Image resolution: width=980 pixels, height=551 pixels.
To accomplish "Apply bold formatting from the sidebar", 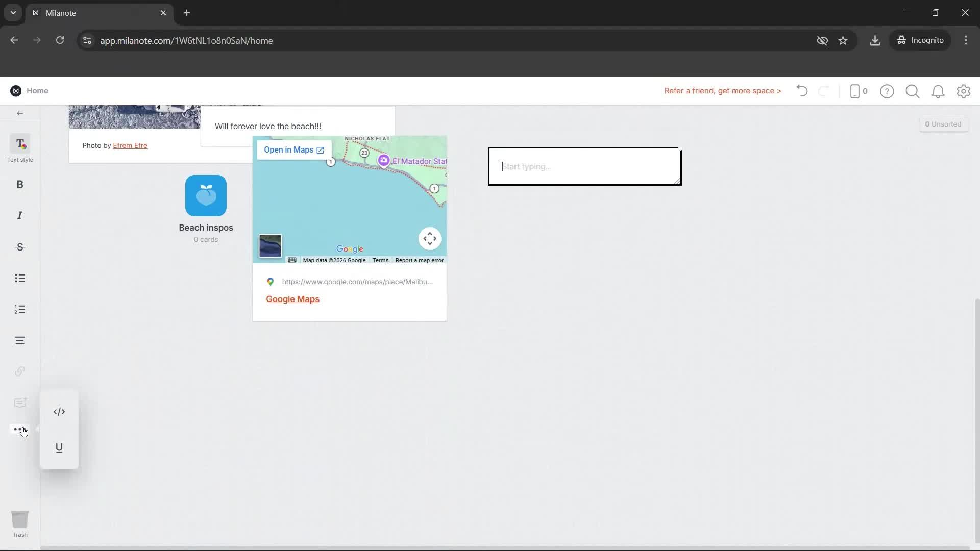I will tap(20, 184).
